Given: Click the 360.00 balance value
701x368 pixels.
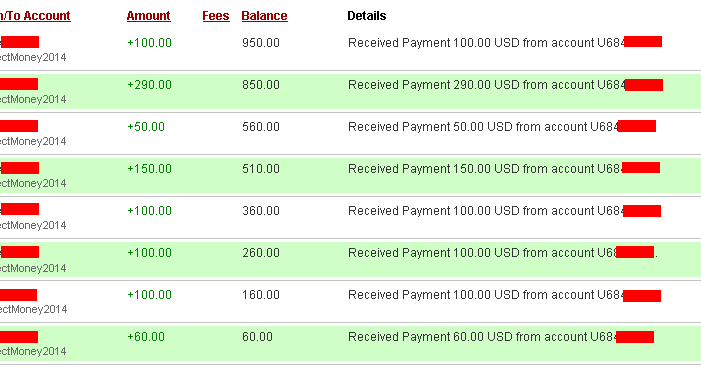Looking at the screenshot, I should [x=261, y=211].
